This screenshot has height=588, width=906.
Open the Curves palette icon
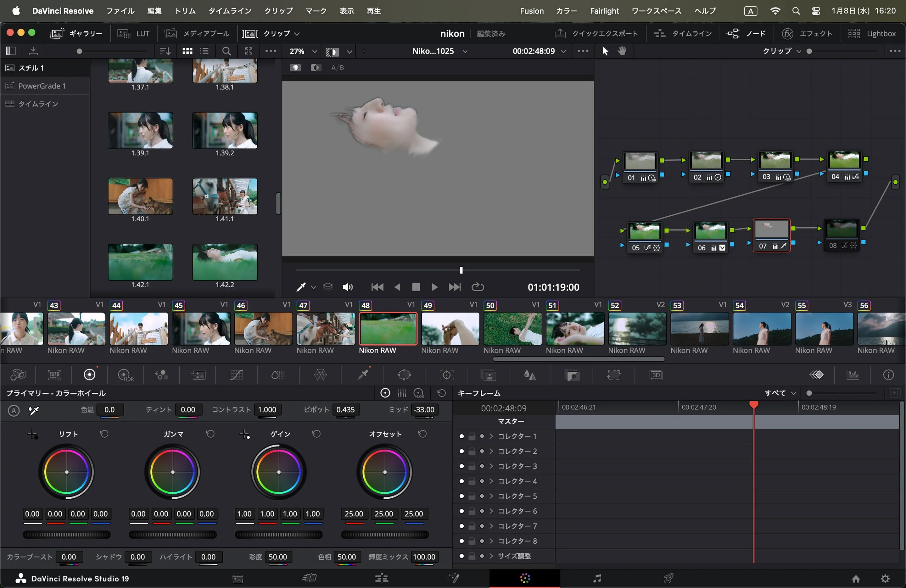(x=236, y=375)
